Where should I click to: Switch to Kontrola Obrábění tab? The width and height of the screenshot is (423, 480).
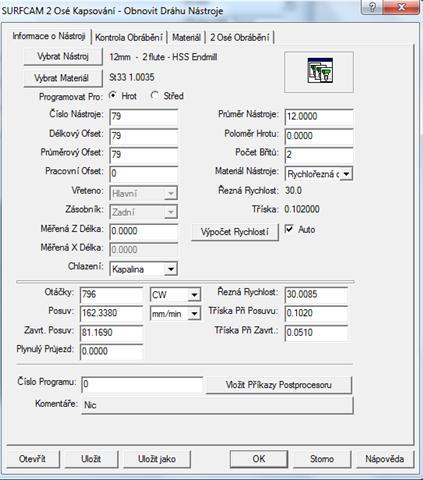click(129, 37)
